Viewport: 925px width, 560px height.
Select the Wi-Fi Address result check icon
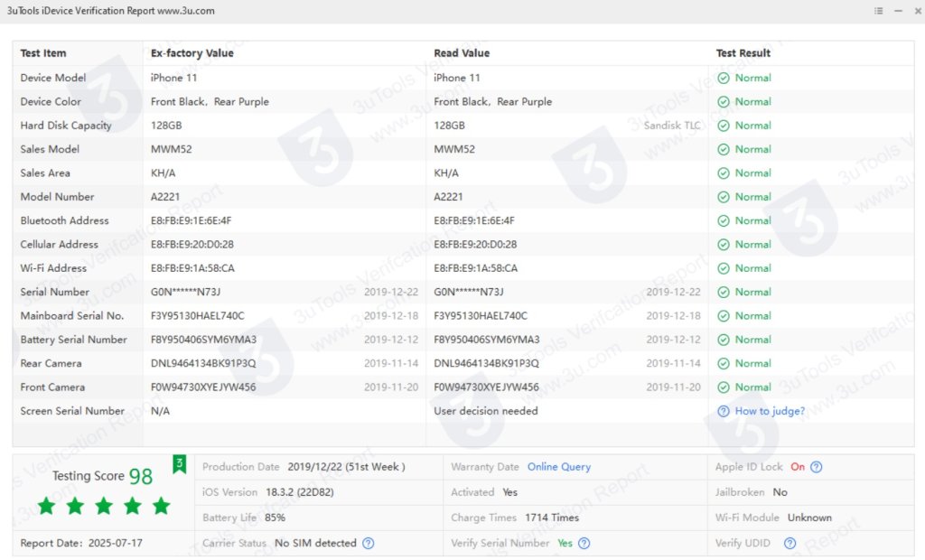724,268
